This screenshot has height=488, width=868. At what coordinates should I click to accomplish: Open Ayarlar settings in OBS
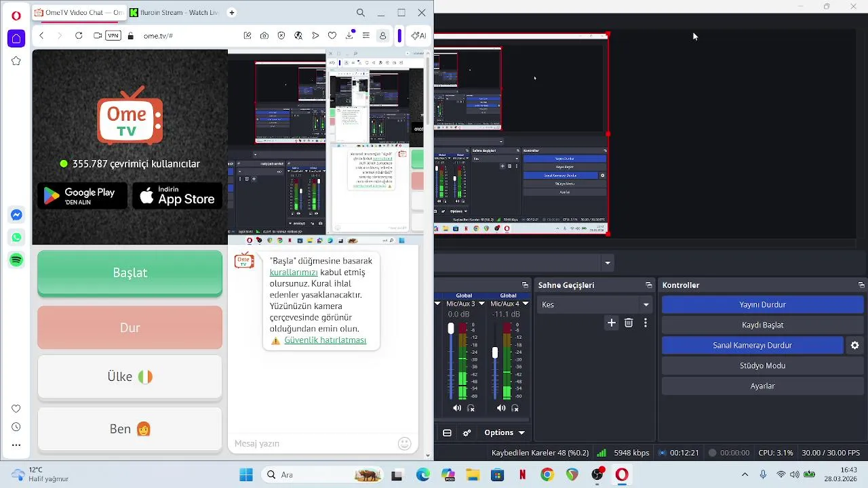(762, 386)
